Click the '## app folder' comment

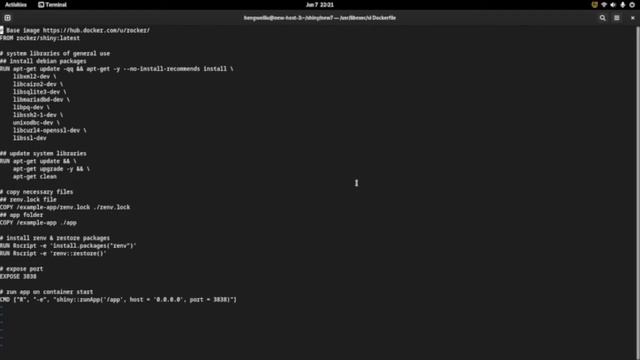(x=21, y=215)
